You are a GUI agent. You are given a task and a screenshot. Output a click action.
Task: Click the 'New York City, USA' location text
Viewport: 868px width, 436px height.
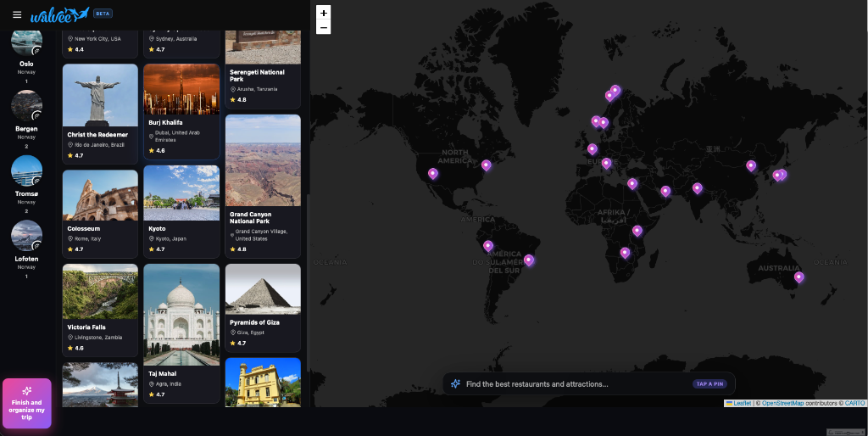click(97, 39)
